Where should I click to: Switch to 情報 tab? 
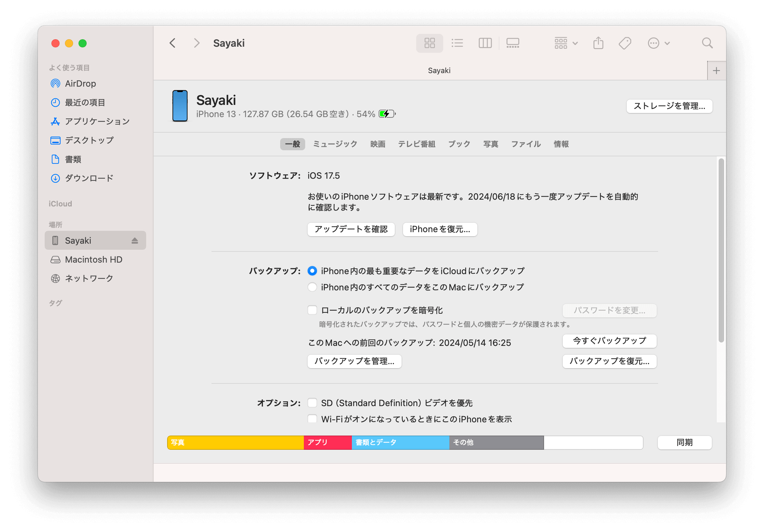[x=561, y=144]
